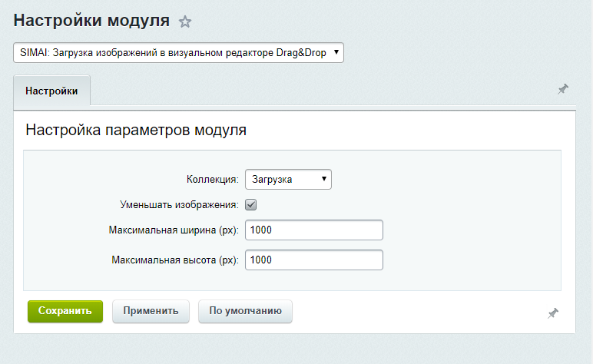Click the Настройки модуля page title

coord(91,21)
